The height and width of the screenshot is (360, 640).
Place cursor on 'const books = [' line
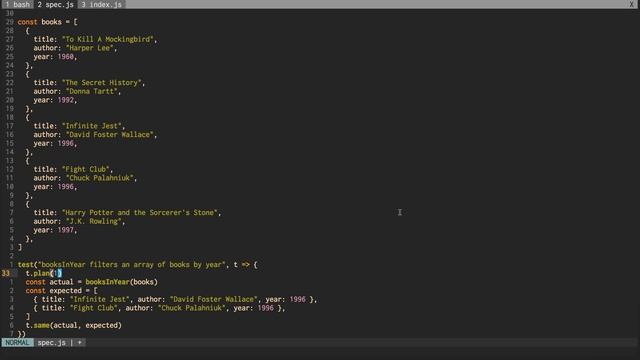coord(47,22)
